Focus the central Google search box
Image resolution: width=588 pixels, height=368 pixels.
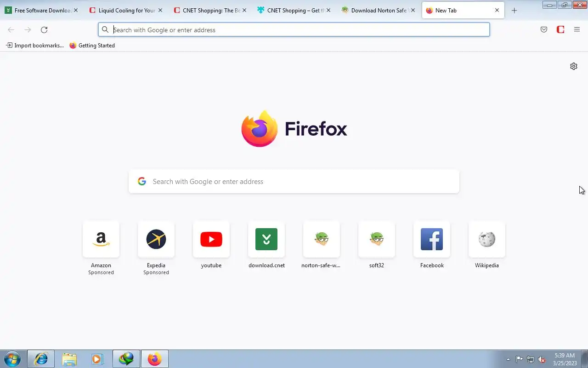294,181
